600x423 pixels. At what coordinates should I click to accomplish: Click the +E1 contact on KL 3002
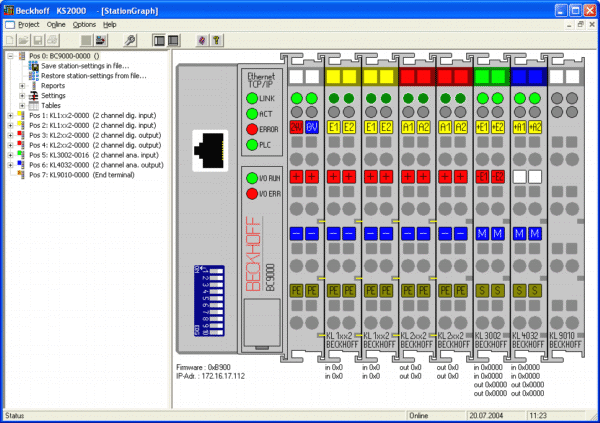[x=482, y=127]
